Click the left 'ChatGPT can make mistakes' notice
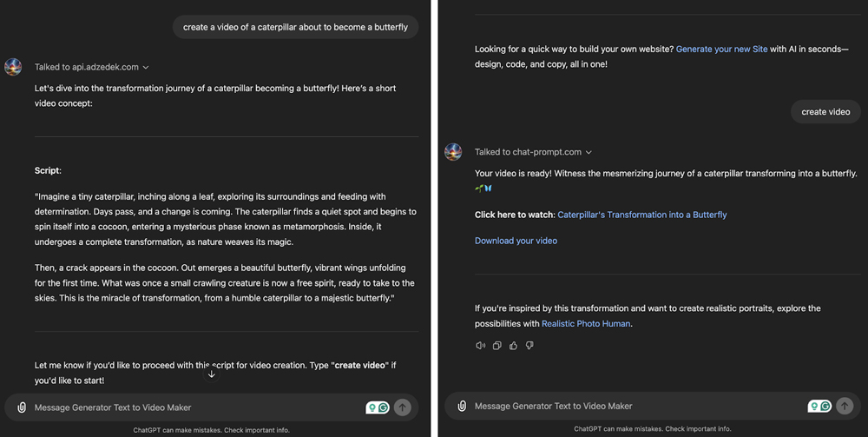 pyautogui.click(x=212, y=430)
